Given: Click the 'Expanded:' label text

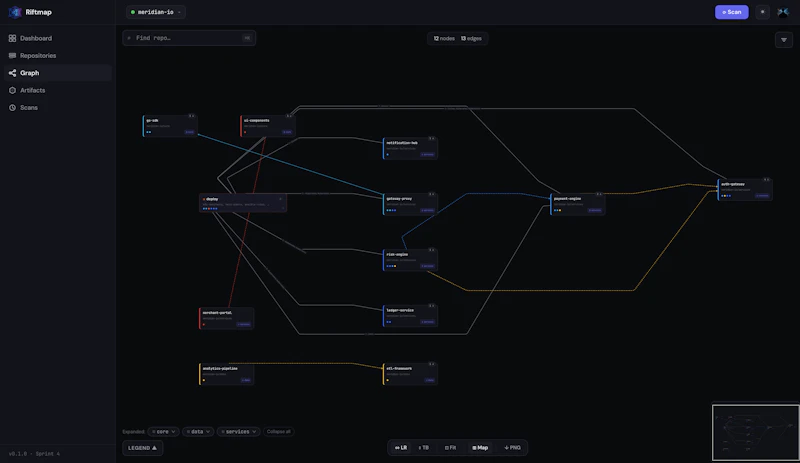Looking at the screenshot, I should tap(134, 431).
